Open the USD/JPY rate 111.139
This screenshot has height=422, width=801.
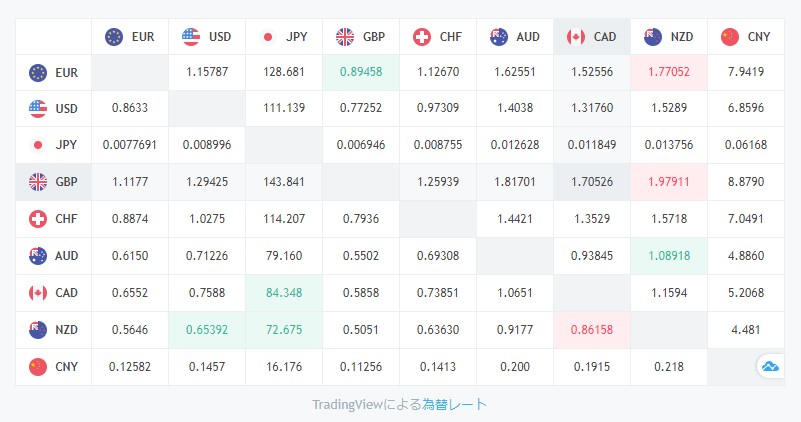[x=284, y=108]
